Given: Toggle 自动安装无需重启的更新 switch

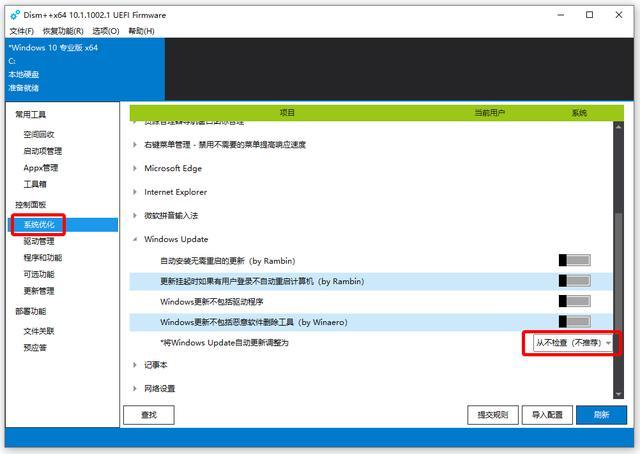Looking at the screenshot, I should tap(575, 260).
